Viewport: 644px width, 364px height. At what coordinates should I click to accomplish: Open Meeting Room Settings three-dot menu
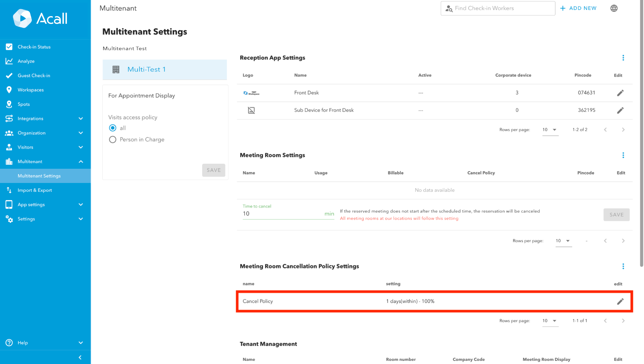(623, 155)
